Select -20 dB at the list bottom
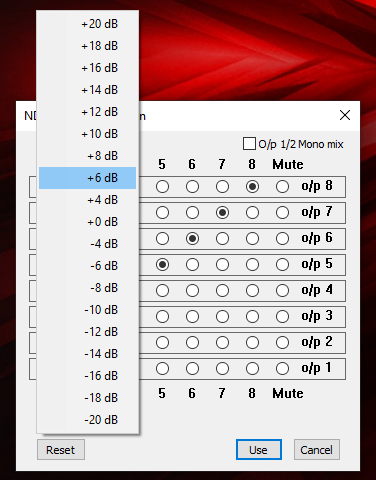Viewport: 376px width, 480px height. [x=87, y=420]
